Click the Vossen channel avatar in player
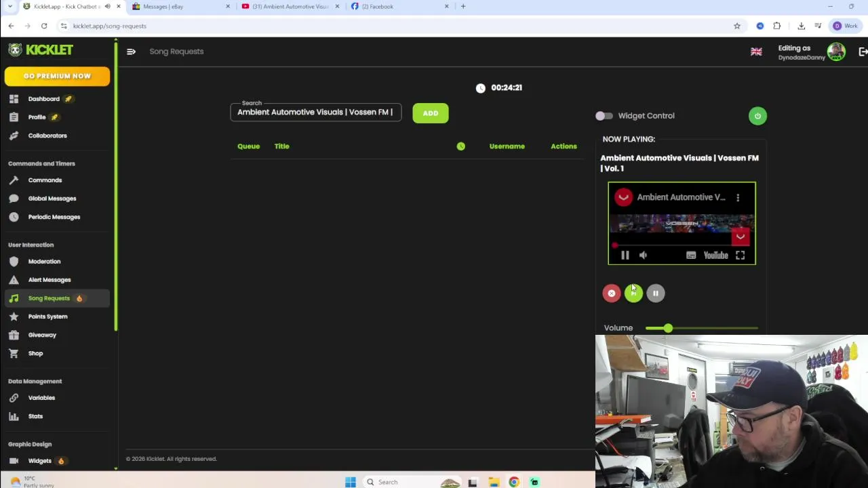Screen dimensions: 868x488 (x=623, y=197)
